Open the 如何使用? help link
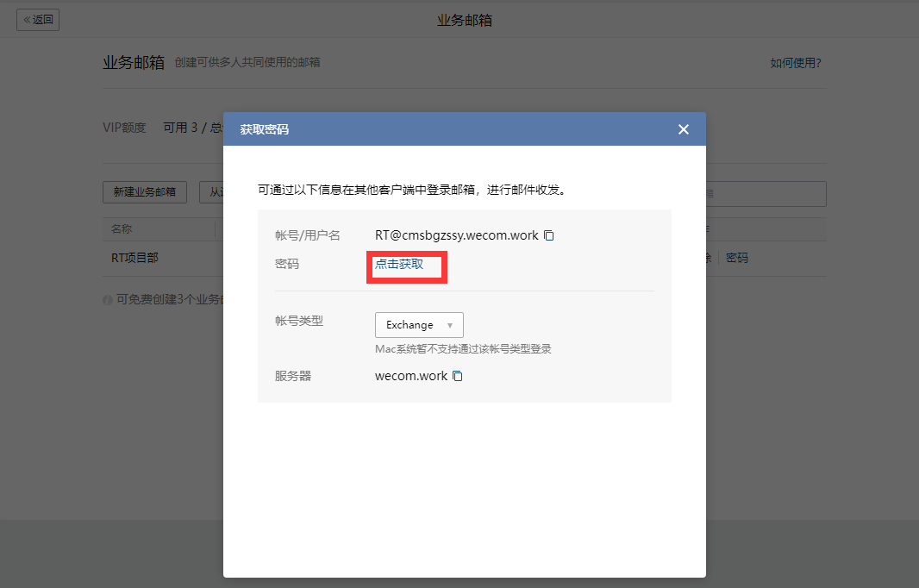919x588 pixels. [x=795, y=63]
